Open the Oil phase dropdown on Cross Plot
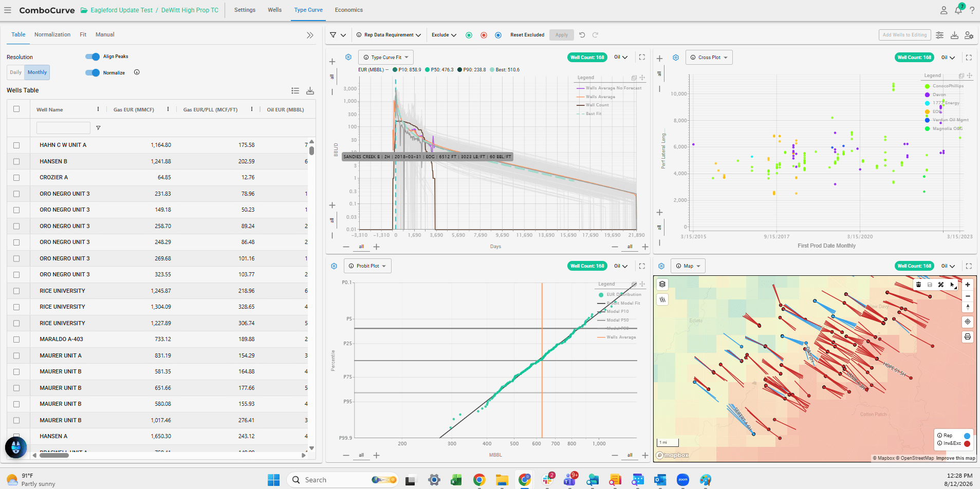 click(948, 58)
